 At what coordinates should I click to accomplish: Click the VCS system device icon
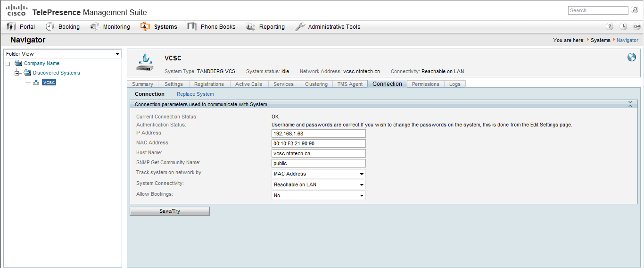[146, 63]
